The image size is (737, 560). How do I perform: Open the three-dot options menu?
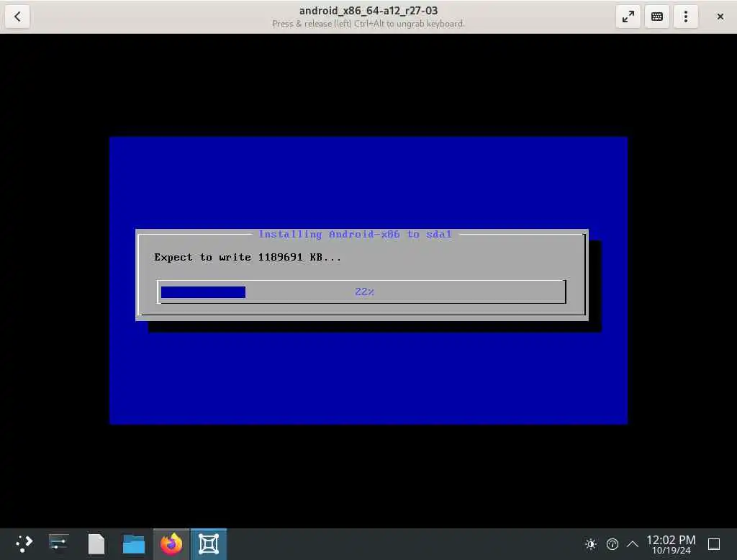point(686,17)
